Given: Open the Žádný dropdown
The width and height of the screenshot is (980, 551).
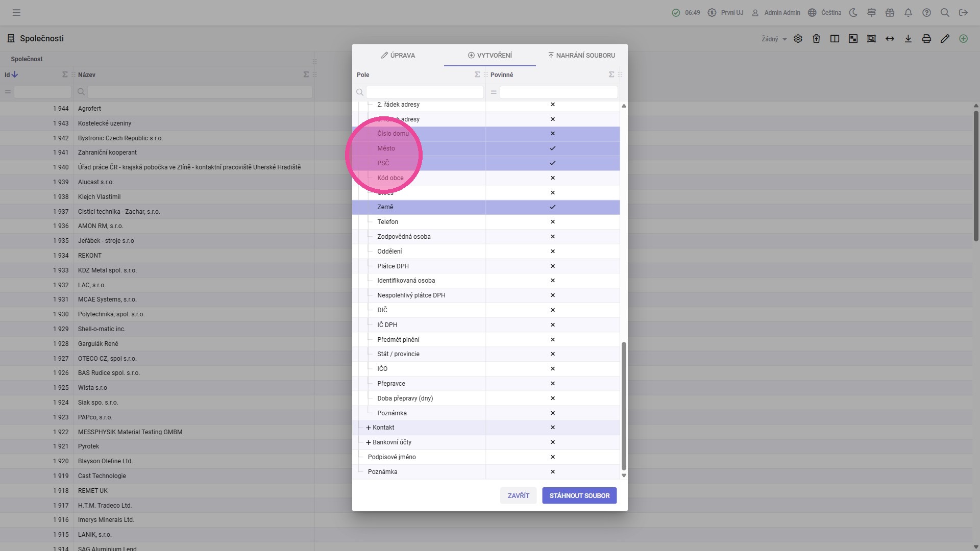Looking at the screenshot, I should [x=774, y=39].
